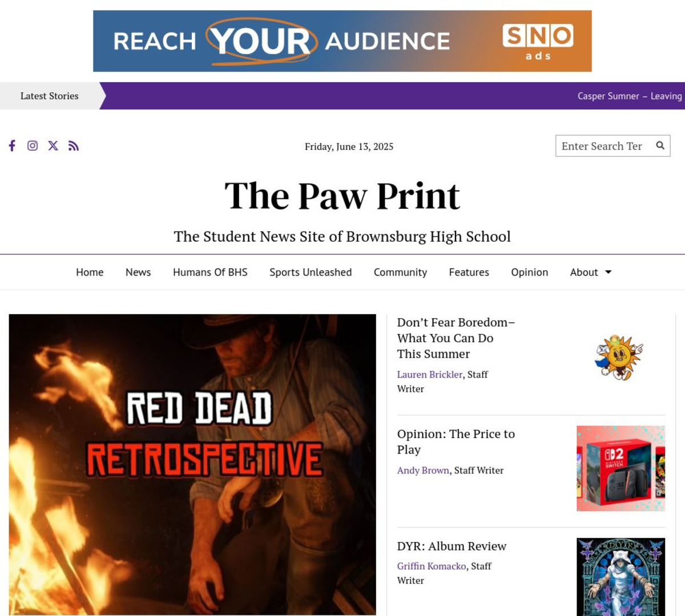Select the Sports Unleashed menu item
Image resolution: width=685 pixels, height=616 pixels.
[311, 272]
